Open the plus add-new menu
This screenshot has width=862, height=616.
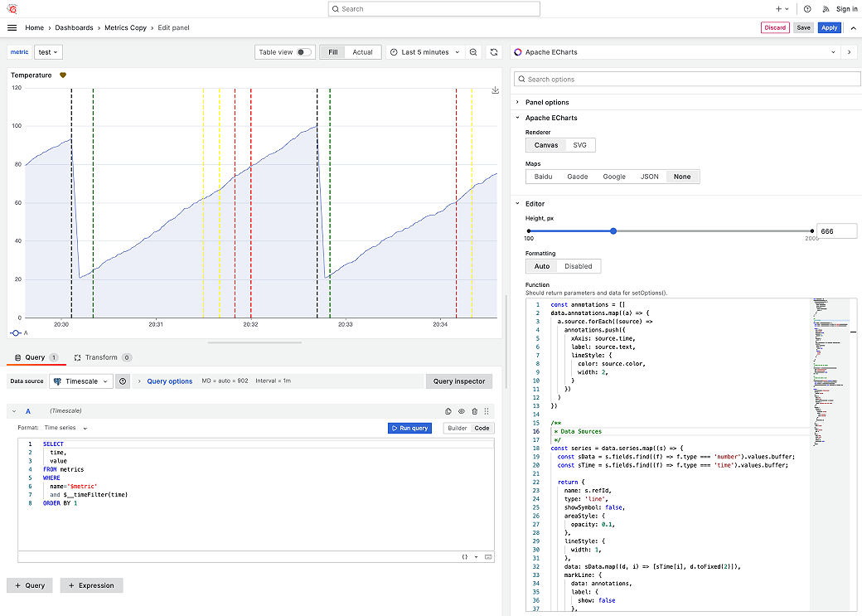[x=782, y=9]
